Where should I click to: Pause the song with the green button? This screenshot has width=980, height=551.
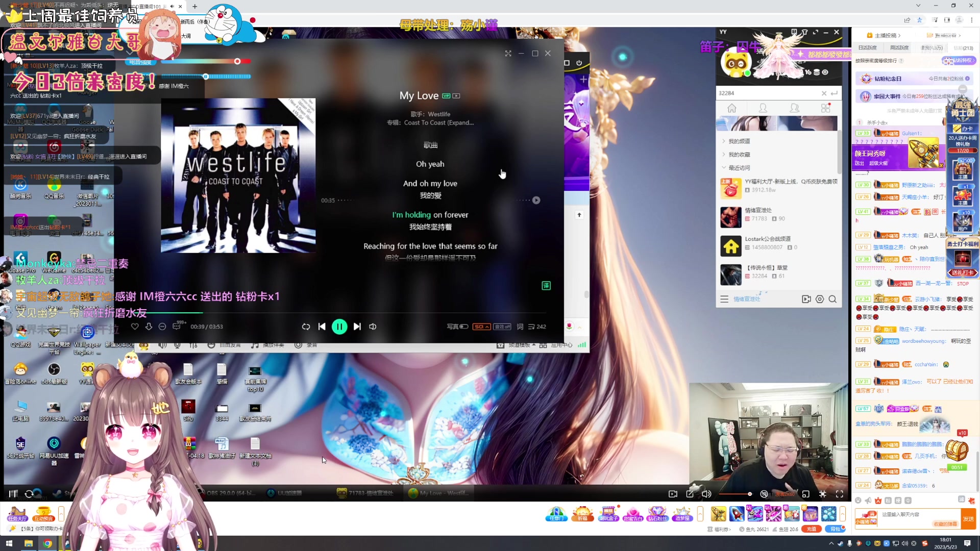[339, 327]
